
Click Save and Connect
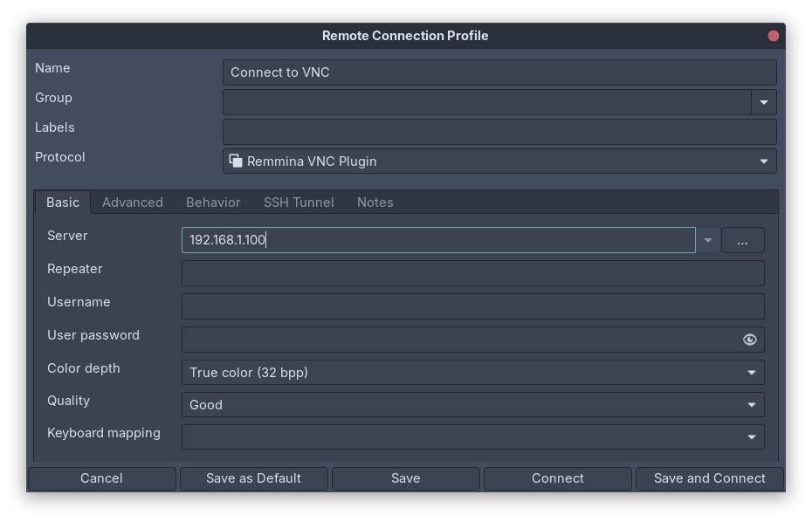tap(709, 478)
